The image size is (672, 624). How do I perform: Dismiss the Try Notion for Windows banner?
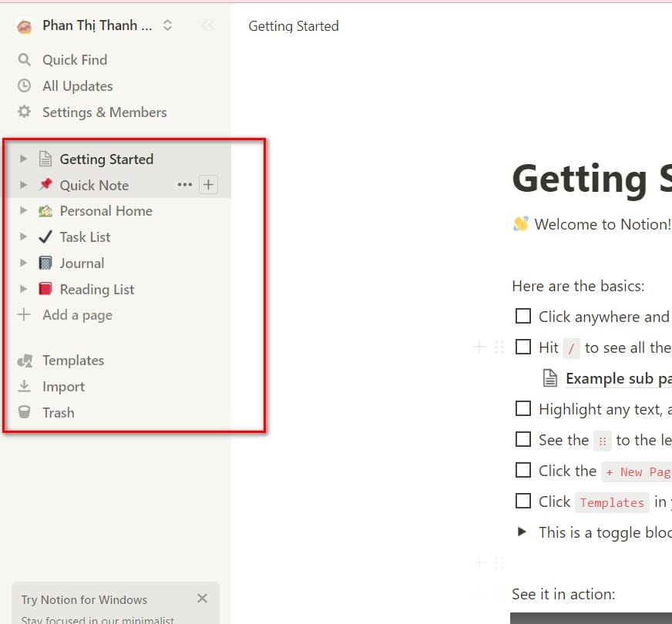pyautogui.click(x=202, y=599)
